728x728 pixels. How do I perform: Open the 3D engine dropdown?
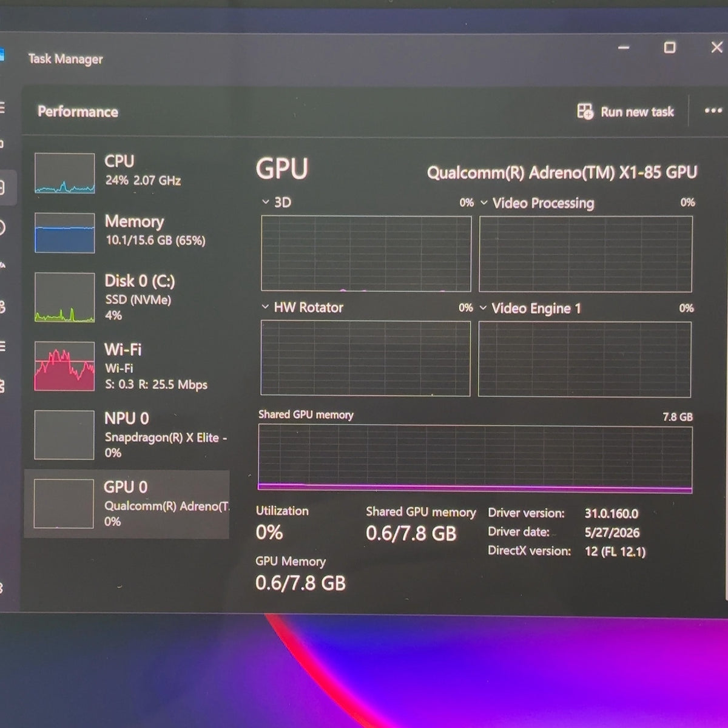(265, 202)
